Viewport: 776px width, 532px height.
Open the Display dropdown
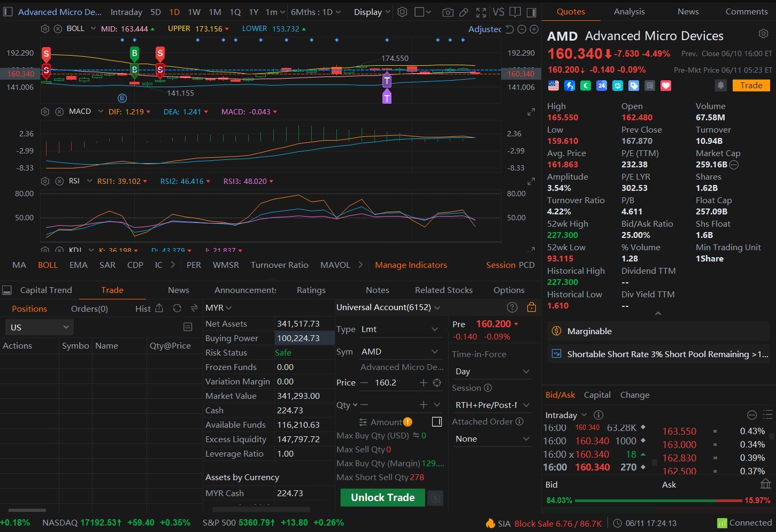(372, 12)
